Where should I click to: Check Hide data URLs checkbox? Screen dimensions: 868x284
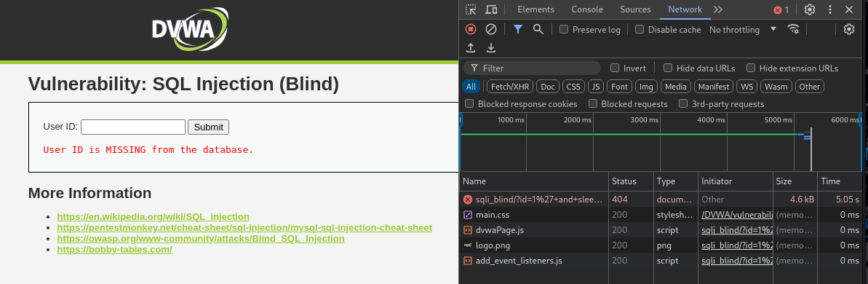668,68
